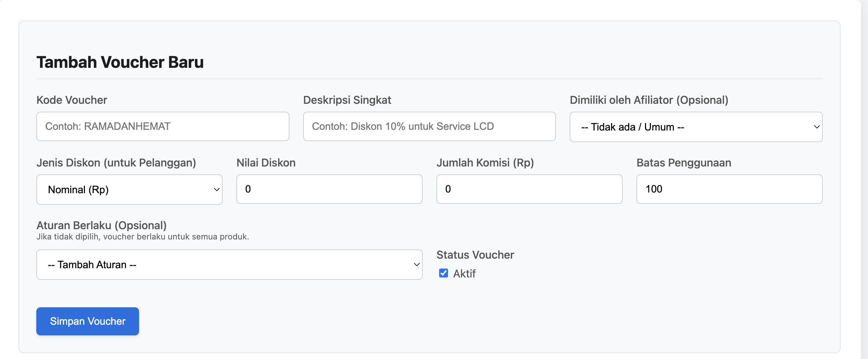
Task: Click the chevron arrow in the Tambah Aturan select
Action: 417,265
